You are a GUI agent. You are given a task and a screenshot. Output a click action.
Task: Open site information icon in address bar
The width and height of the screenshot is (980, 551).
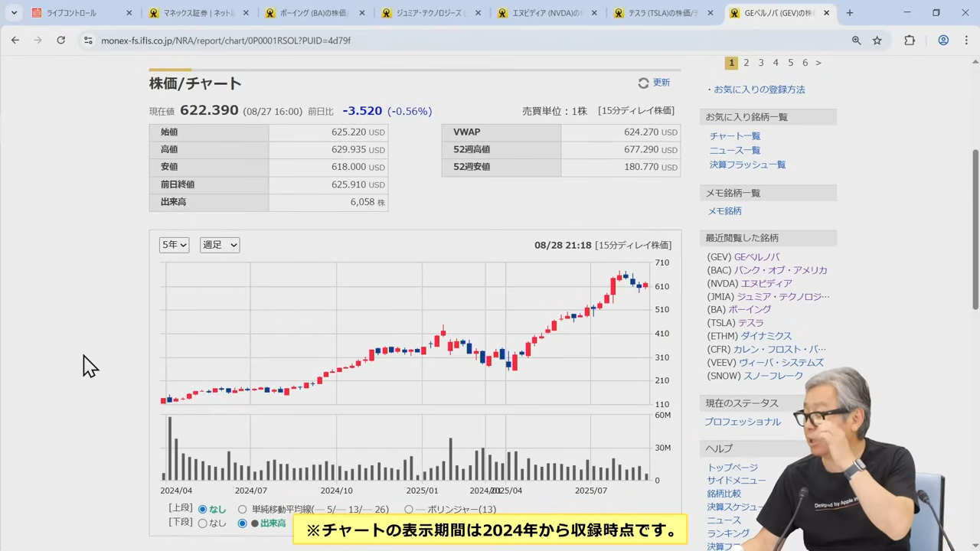pyautogui.click(x=88, y=41)
